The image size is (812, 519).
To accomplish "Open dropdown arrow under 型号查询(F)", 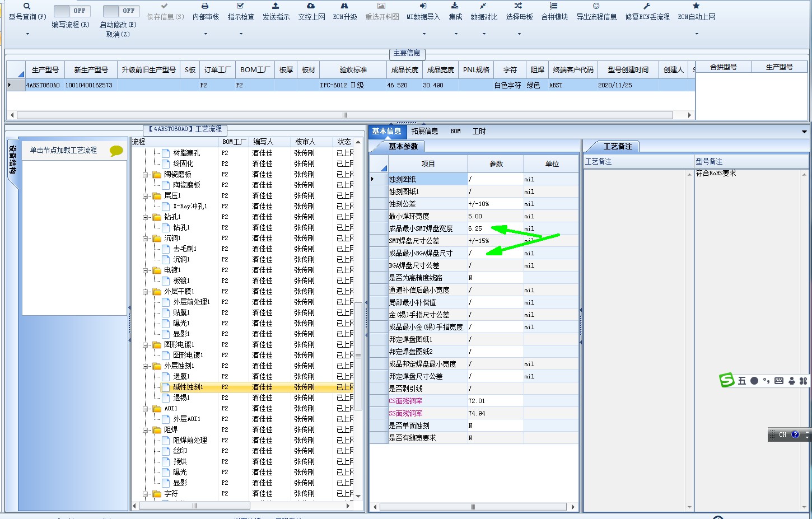I will coord(27,34).
